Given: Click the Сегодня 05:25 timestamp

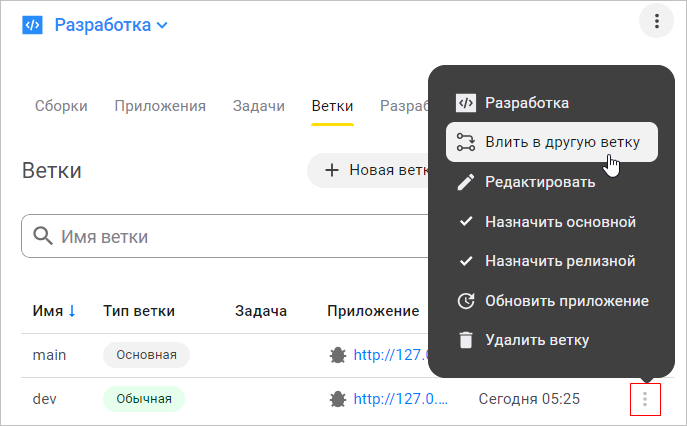Looking at the screenshot, I should tap(529, 399).
